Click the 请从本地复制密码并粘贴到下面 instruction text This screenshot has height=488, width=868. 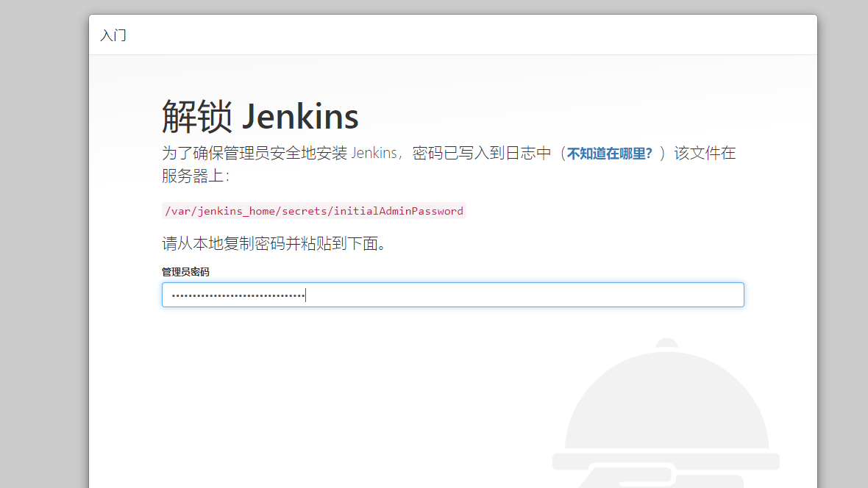tap(274, 243)
